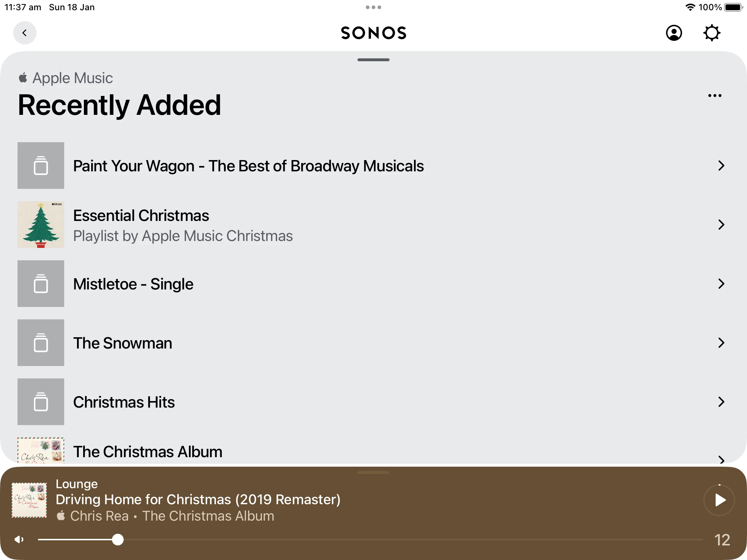Expand Paint Your Wagon chevron arrow
Viewport: 747px width, 560px height.
(721, 166)
